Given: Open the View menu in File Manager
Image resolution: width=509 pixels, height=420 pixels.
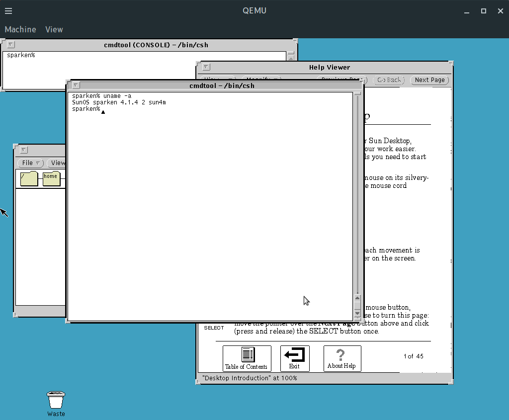Looking at the screenshot, I should coord(57,163).
